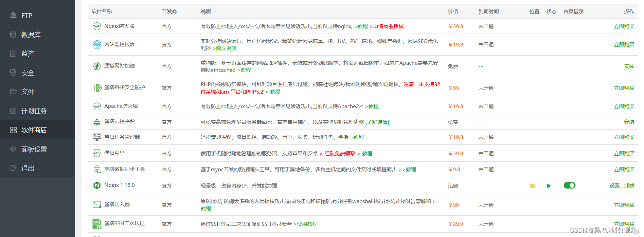
Task: Click the security (安全) shield icon
Action: tap(13, 73)
